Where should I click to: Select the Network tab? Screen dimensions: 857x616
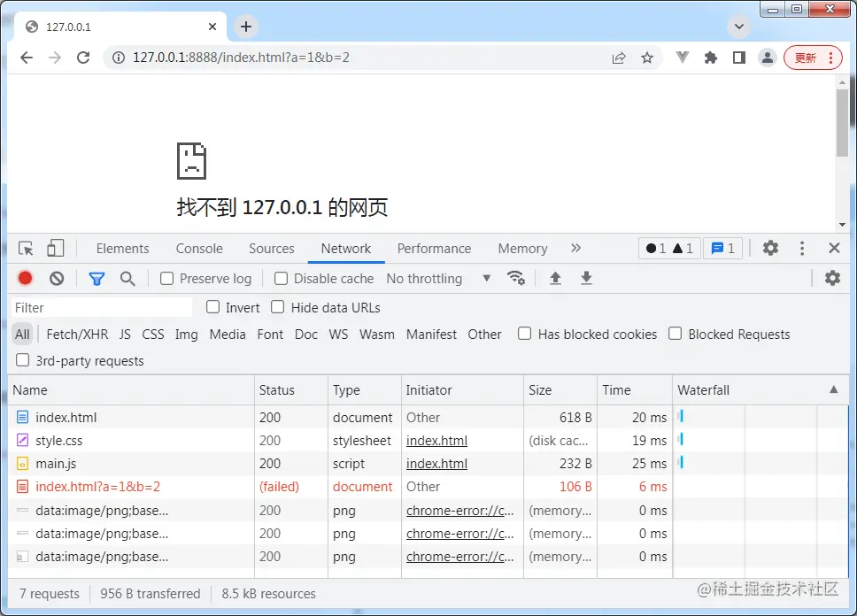346,249
